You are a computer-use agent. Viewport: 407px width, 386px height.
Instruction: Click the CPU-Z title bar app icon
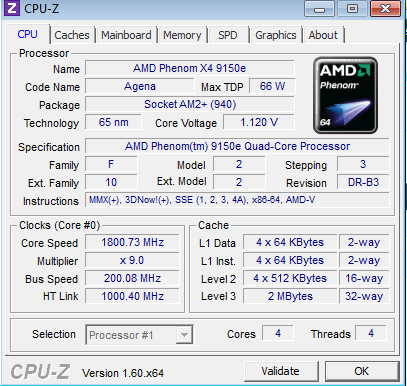tap(12, 8)
